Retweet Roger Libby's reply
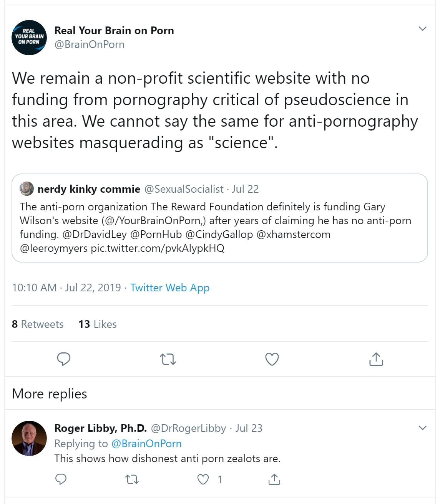 132,479
